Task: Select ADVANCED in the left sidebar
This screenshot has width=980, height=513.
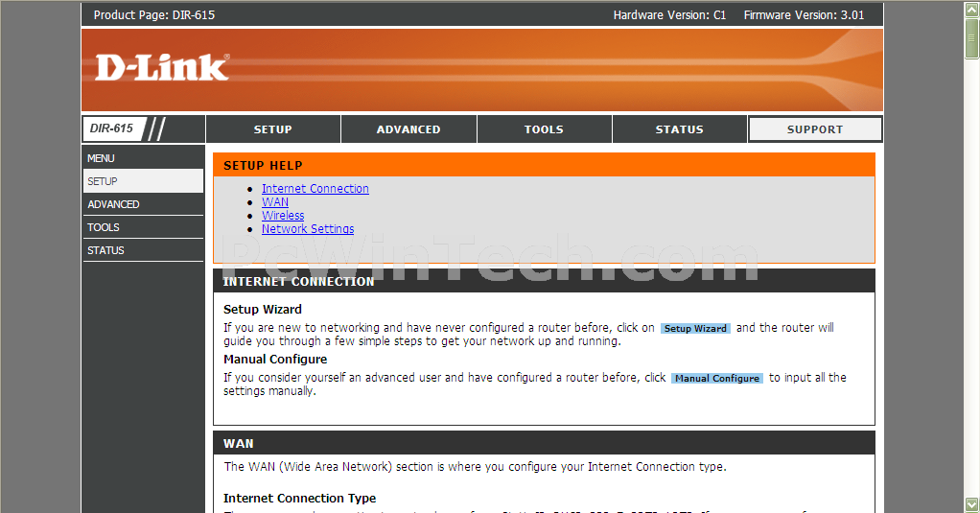Action: click(143, 204)
